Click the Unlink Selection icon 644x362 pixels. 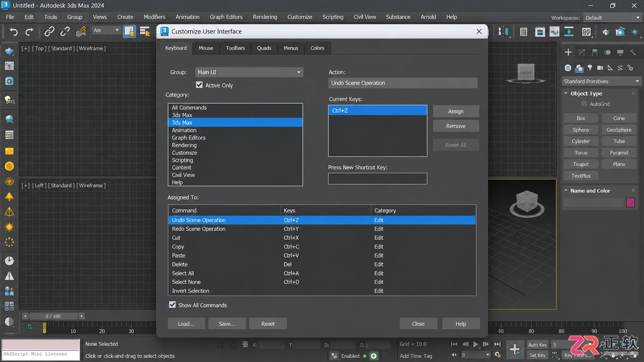click(x=65, y=31)
